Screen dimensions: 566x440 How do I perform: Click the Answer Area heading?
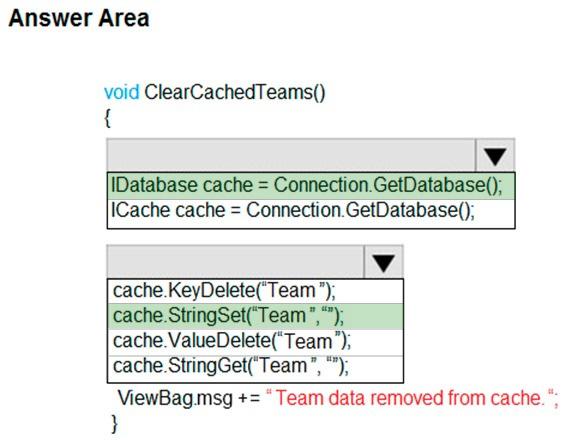click(x=79, y=18)
